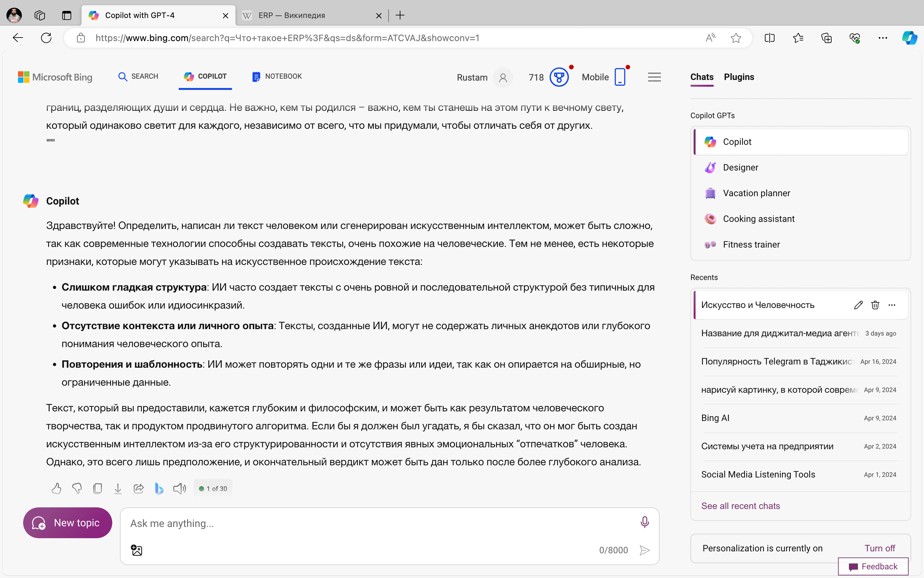924x578 pixels.
Task: Rename the Искусство и Человечность chat
Action: [x=858, y=305]
